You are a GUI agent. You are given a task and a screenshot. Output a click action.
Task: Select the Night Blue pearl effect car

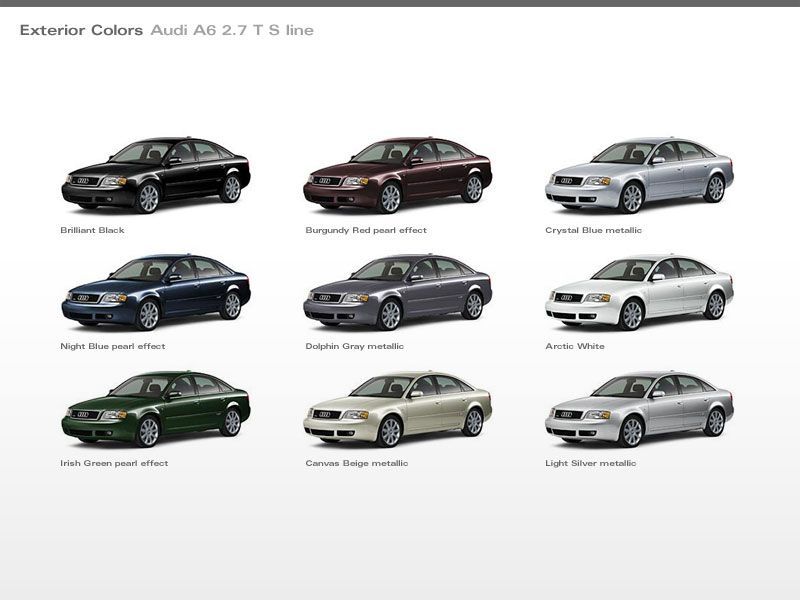(155, 292)
